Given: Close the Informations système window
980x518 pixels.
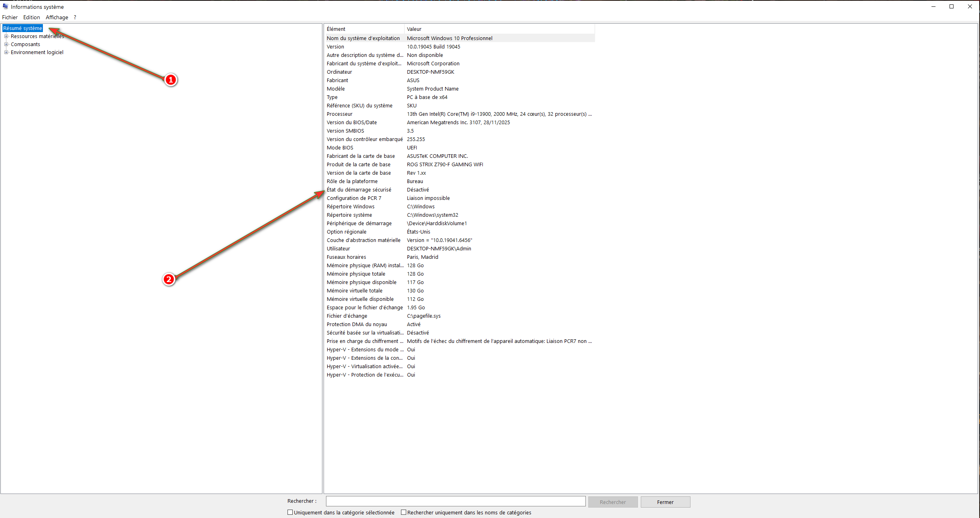Looking at the screenshot, I should (x=970, y=6).
